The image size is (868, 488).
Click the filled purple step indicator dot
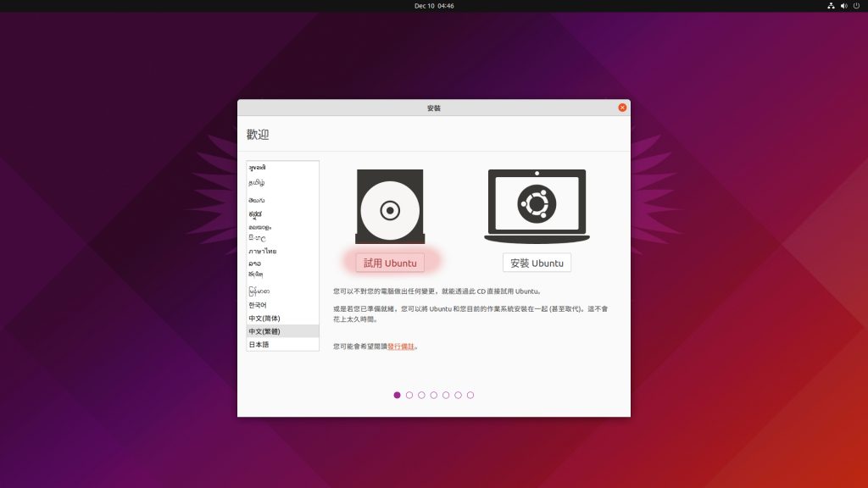click(397, 395)
